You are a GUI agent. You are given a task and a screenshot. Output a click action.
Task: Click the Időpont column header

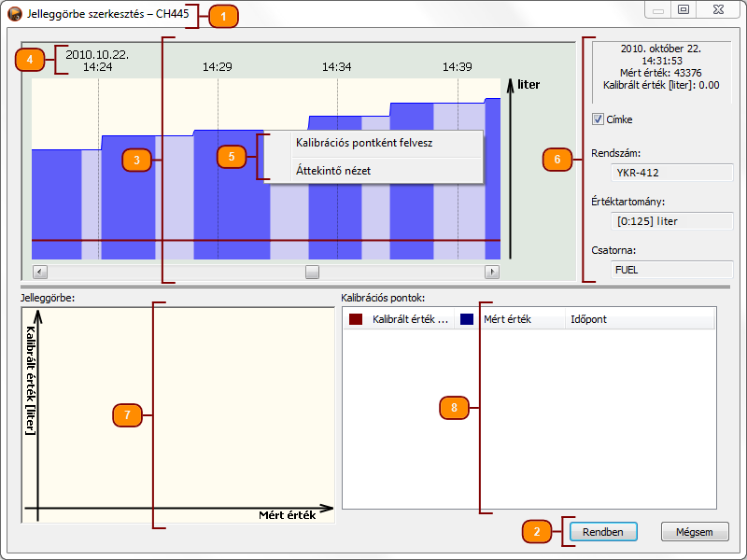pos(588,319)
